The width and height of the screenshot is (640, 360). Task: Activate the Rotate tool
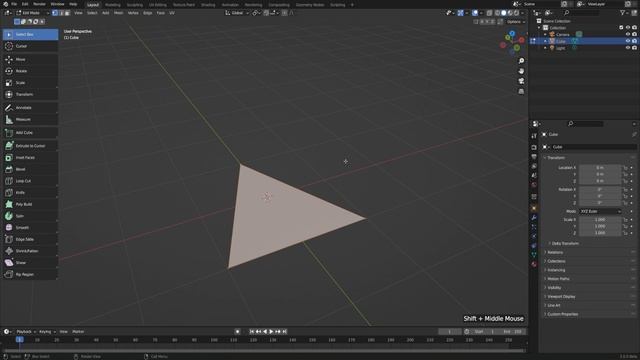pyautogui.click(x=30, y=71)
